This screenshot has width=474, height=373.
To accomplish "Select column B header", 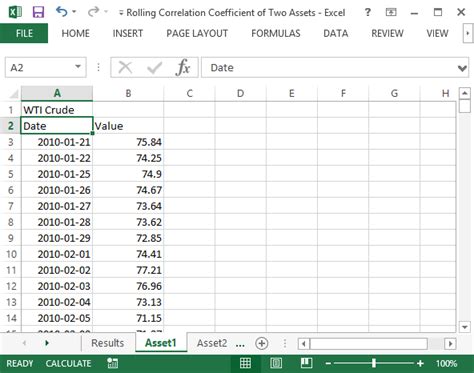I will [128, 93].
